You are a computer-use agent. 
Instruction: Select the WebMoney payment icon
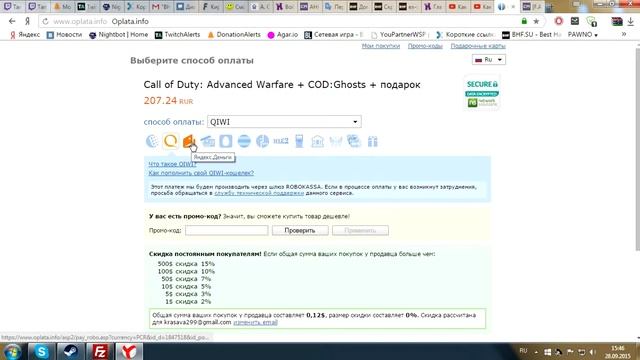(x=152, y=141)
